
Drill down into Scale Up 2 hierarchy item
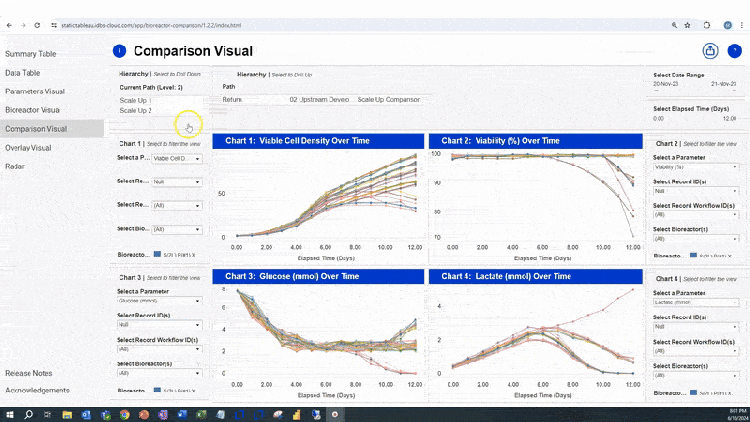point(136,111)
